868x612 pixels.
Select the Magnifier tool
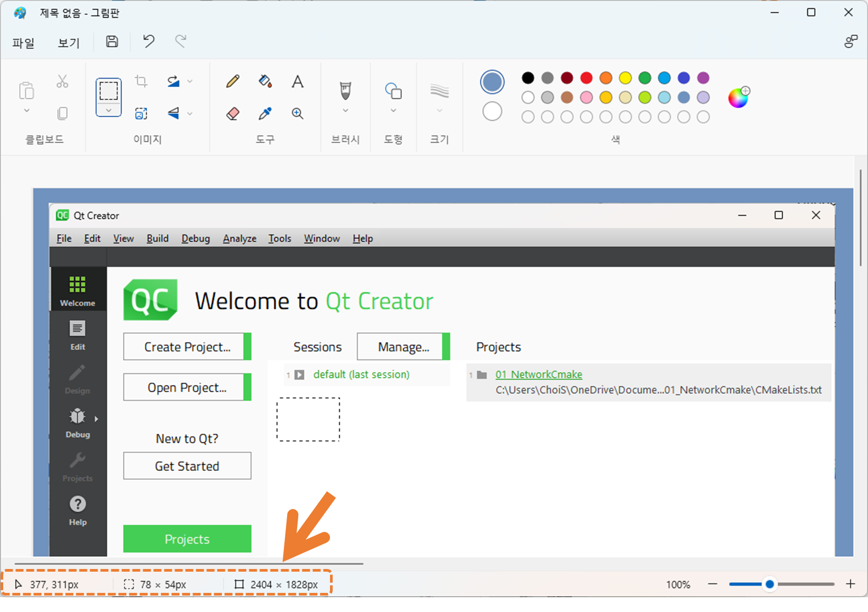coord(298,113)
